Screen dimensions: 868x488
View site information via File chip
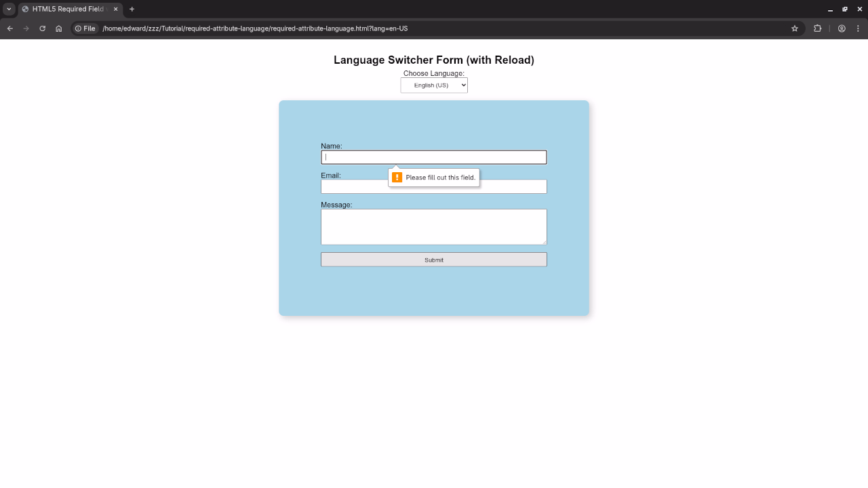pos(85,28)
